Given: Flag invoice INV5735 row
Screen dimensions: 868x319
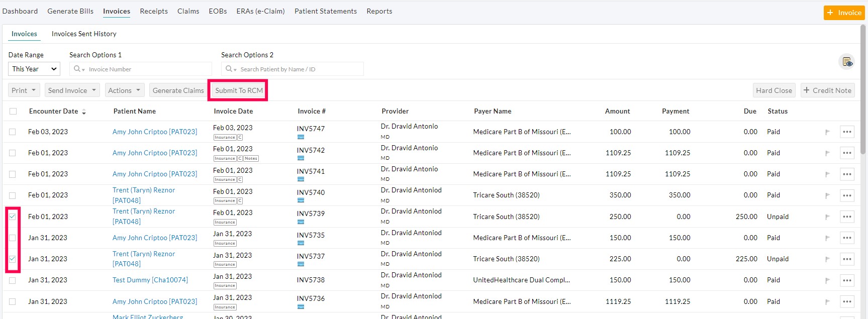Looking at the screenshot, I should tap(827, 238).
